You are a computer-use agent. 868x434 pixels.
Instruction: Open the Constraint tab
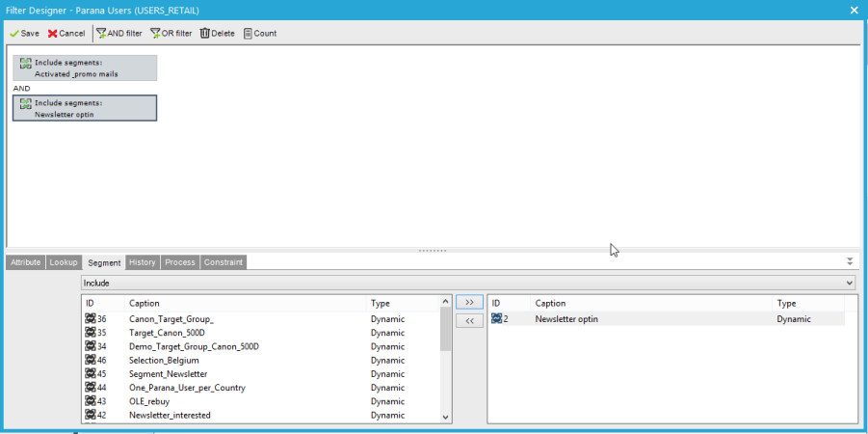tap(223, 262)
